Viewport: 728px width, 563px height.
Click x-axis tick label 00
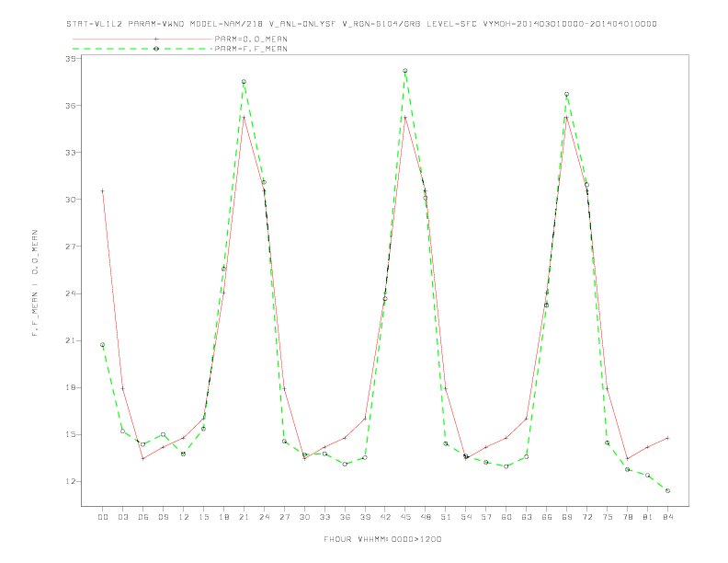click(103, 517)
